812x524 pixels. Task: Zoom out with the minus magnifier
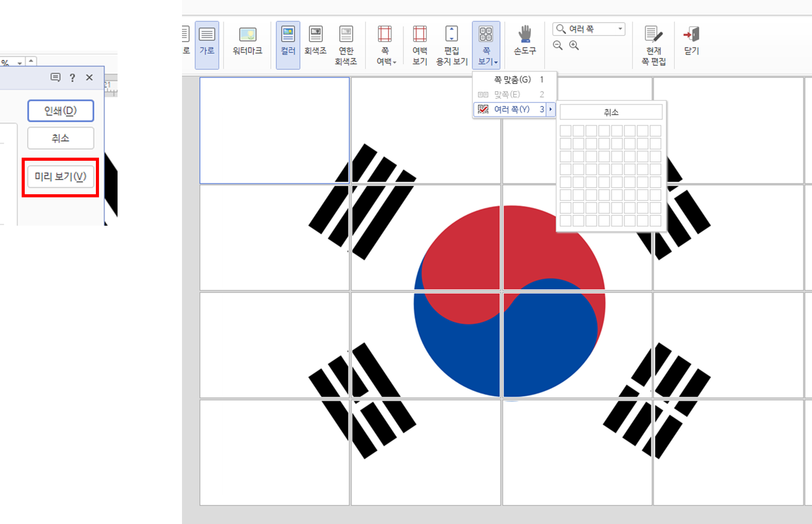point(558,45)
